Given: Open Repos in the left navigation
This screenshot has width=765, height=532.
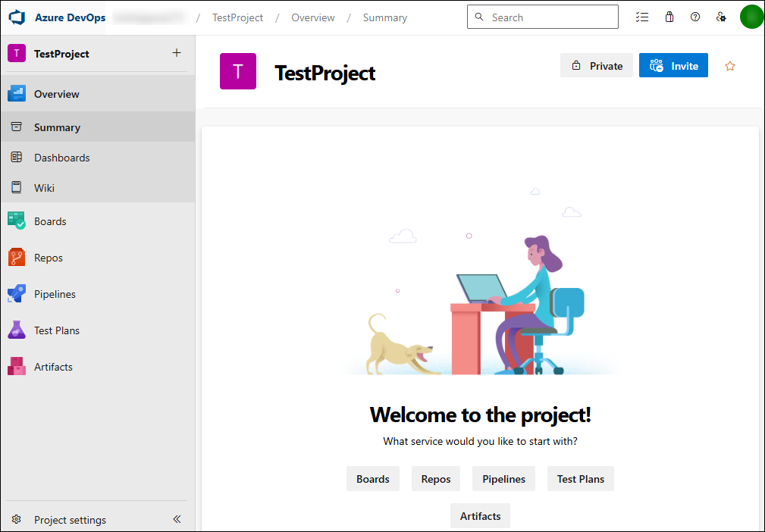Looking at the screenshot, I should [x=98, y=258].
